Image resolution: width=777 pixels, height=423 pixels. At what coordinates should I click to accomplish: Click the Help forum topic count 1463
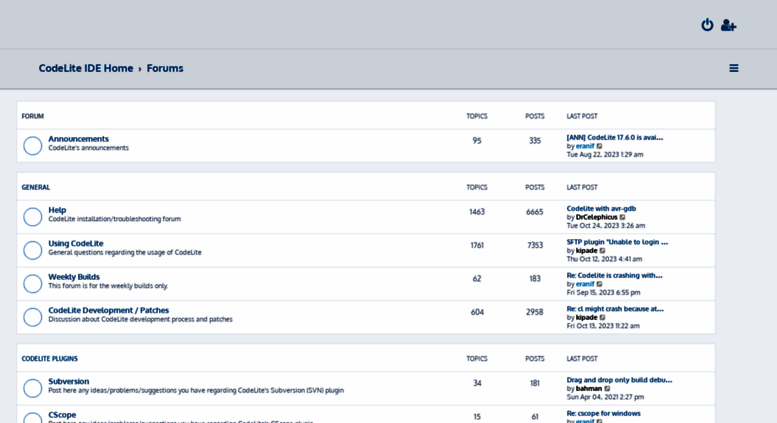[477, 212]
